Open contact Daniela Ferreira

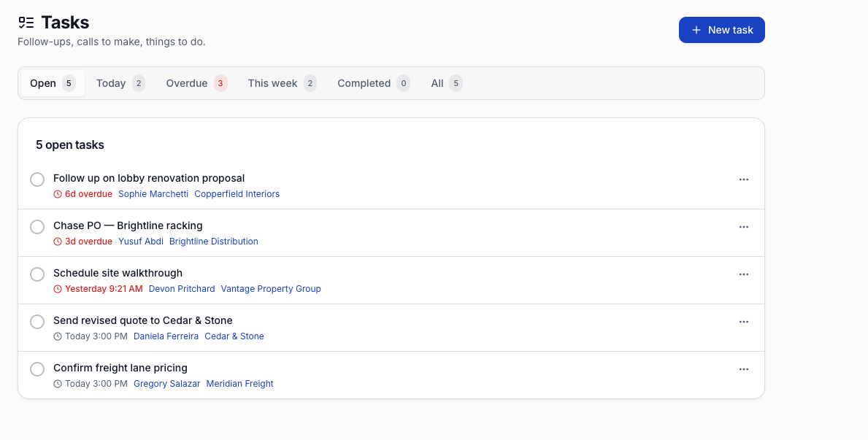click(166, 336)
